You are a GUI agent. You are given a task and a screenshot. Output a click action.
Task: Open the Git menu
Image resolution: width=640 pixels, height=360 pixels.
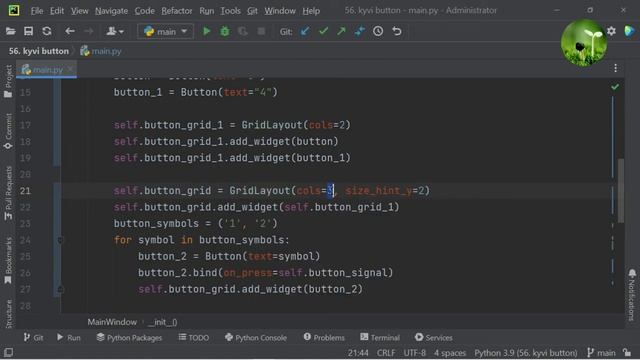[x=252, y=11]
